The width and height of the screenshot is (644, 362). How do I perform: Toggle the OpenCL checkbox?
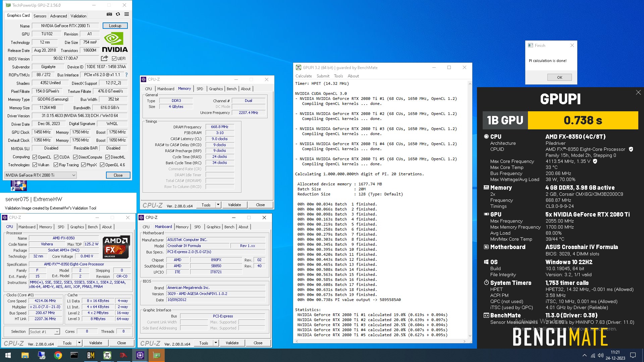point(35,157)
